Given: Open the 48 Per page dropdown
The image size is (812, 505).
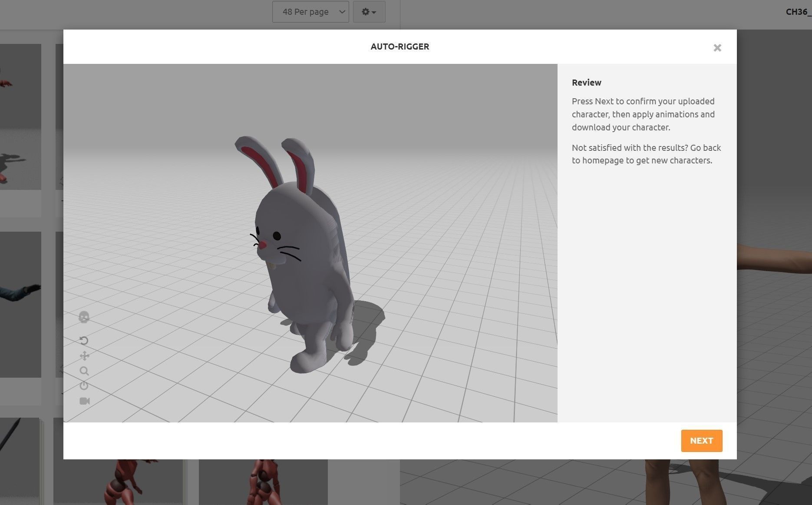Looking at the screenshot, I should tap(310, 12).
